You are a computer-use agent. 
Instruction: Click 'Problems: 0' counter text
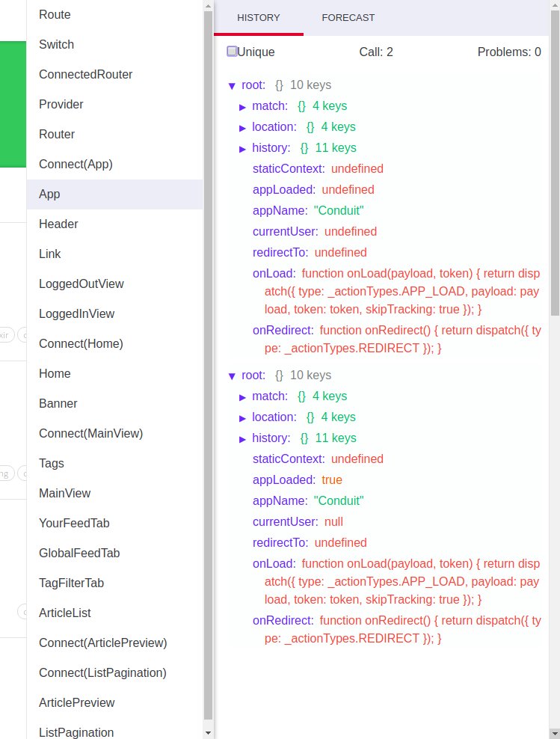(509, 52)
